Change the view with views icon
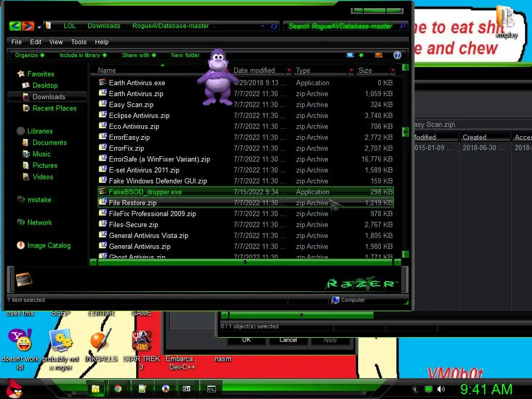 (350, 55)
